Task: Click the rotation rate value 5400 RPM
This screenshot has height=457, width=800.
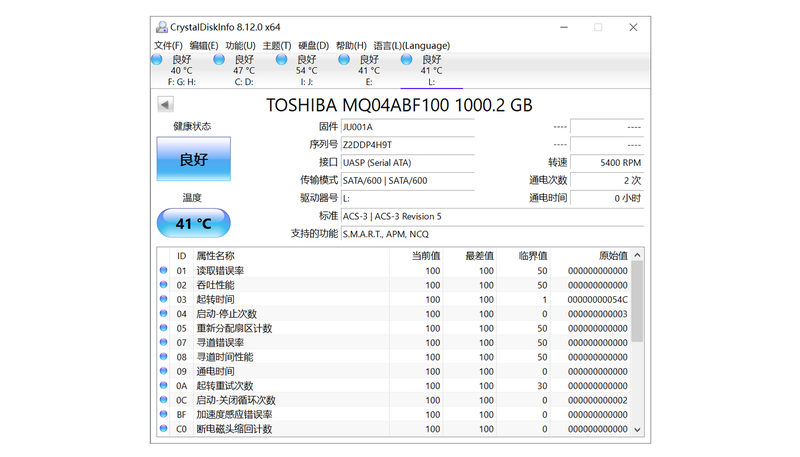Action: 607,162
